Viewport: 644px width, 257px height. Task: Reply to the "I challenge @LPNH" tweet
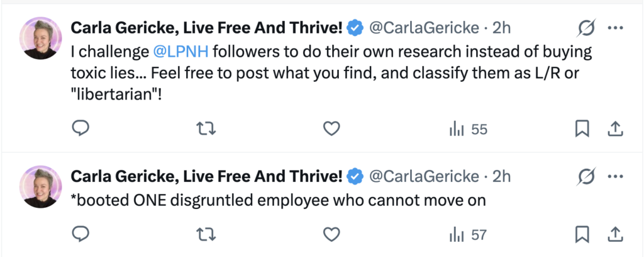(80, 129)
